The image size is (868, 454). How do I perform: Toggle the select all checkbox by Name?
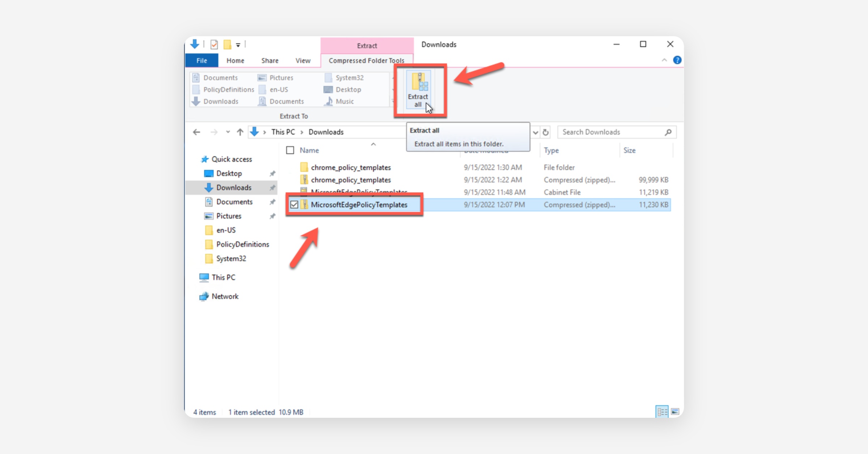click(x=290, y=150)
